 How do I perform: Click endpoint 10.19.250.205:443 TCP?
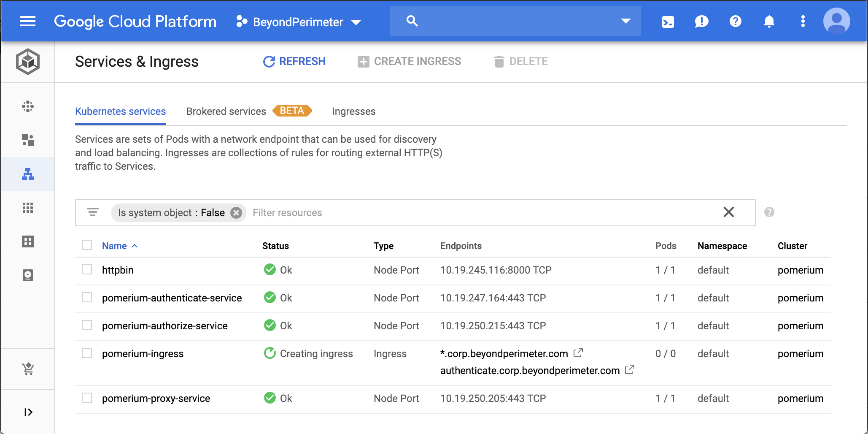(493, 399)
